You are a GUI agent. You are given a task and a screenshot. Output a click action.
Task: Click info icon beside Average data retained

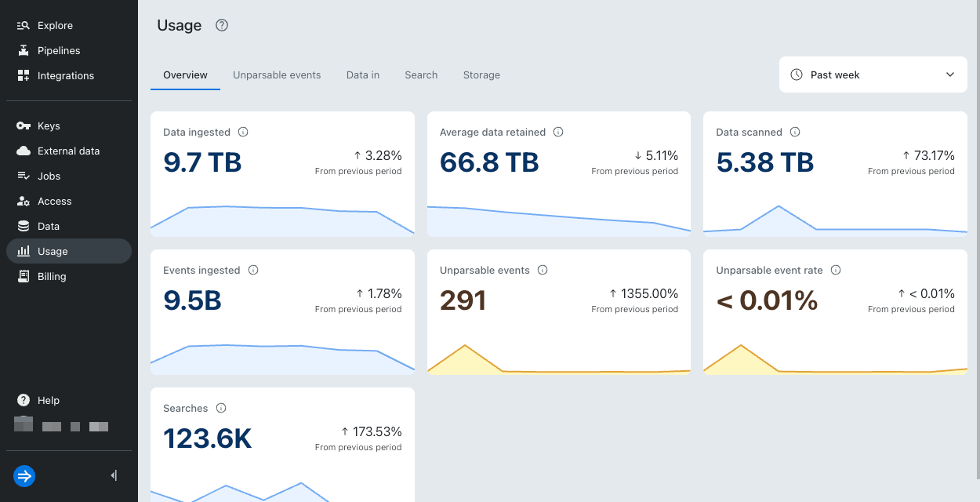pos(558,132)
